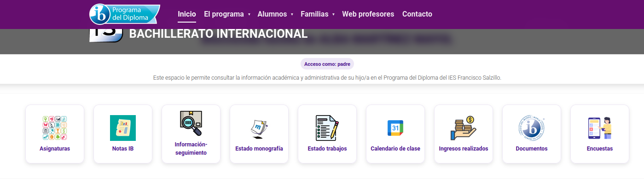Screen dimensions: 644x186
Task: Expand the Alumnos dropdown arrow
Action: point(292,14)
